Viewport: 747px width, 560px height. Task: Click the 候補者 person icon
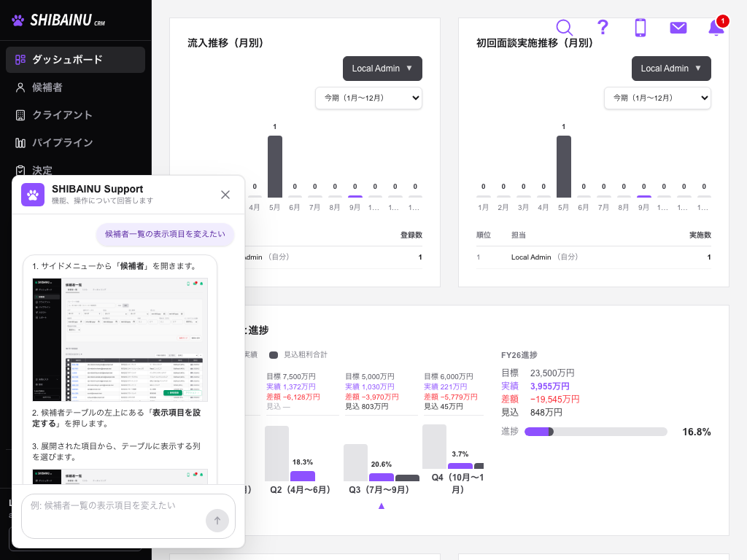tap(20, 87)
